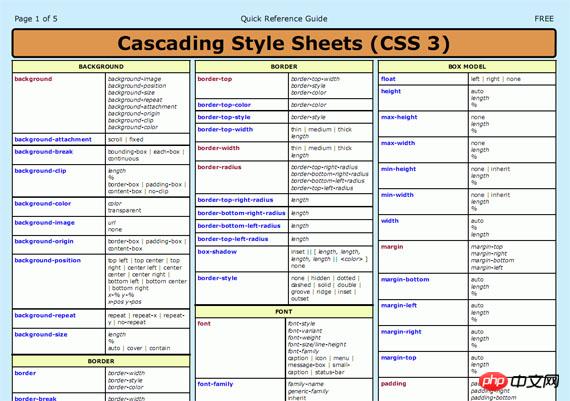Click the 'Cascading Style Sheets (CSS 3)' title banner
This screenshot has width=570, height=401.
[x=284, y=43]
